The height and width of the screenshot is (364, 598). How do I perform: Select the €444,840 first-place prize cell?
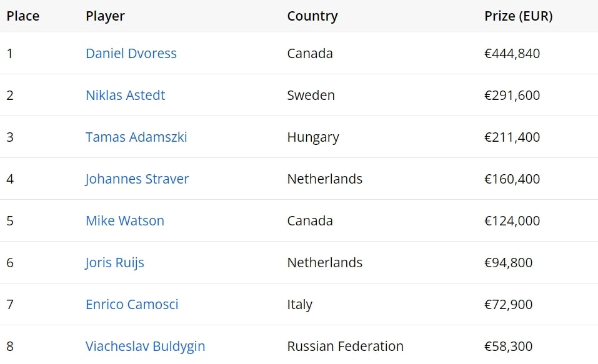512,54
